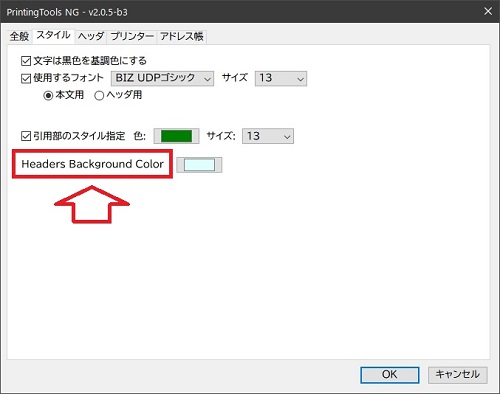Go to the プリンター tab
This screenshot has height=394, width=500.
click(x=132, y=36)
